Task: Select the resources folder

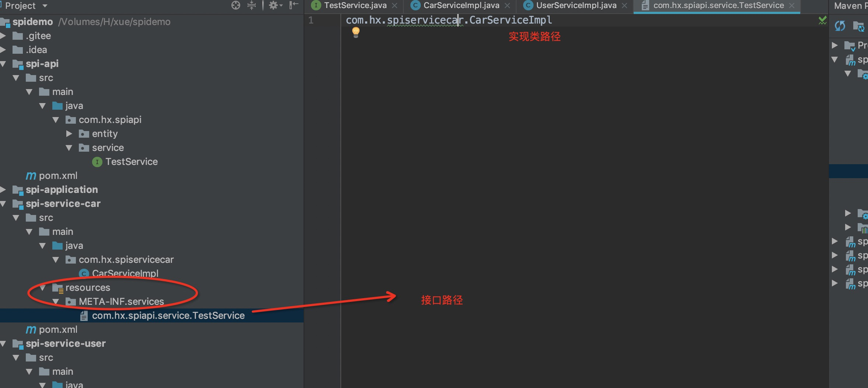Action: 88,288
